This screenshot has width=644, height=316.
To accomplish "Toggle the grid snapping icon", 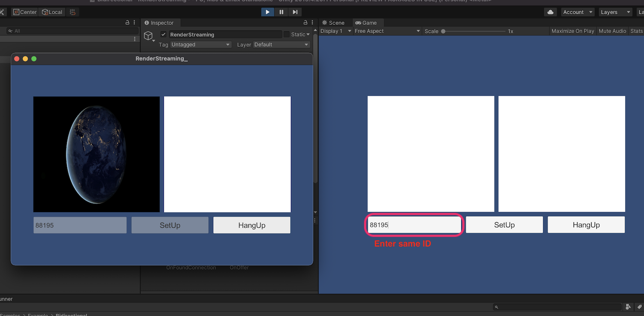I will click(x=73, y=12).
